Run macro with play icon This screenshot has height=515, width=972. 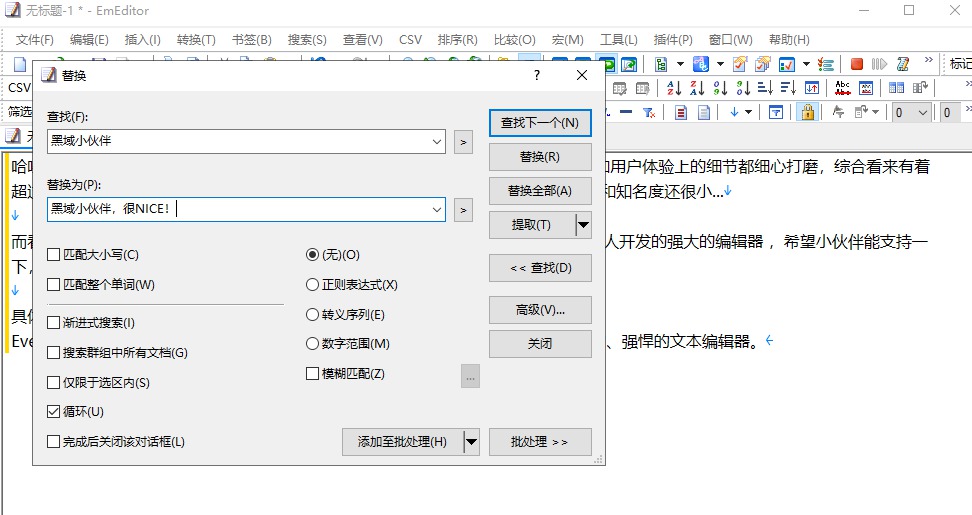[879, 64]
